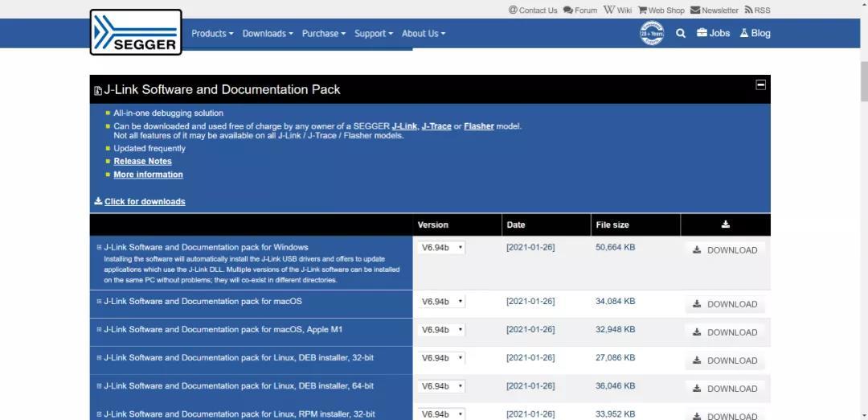Open the search magnifier icon

(681, 33)
